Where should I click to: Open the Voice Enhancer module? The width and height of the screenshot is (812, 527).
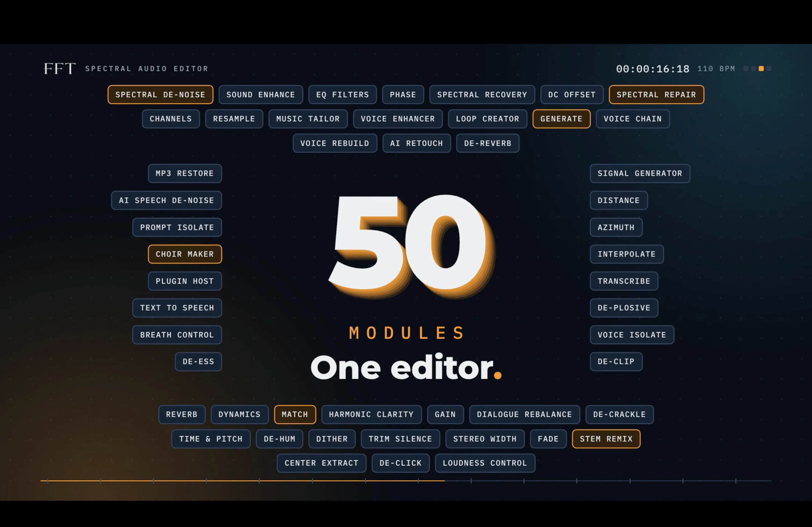[x=398, y=119]
